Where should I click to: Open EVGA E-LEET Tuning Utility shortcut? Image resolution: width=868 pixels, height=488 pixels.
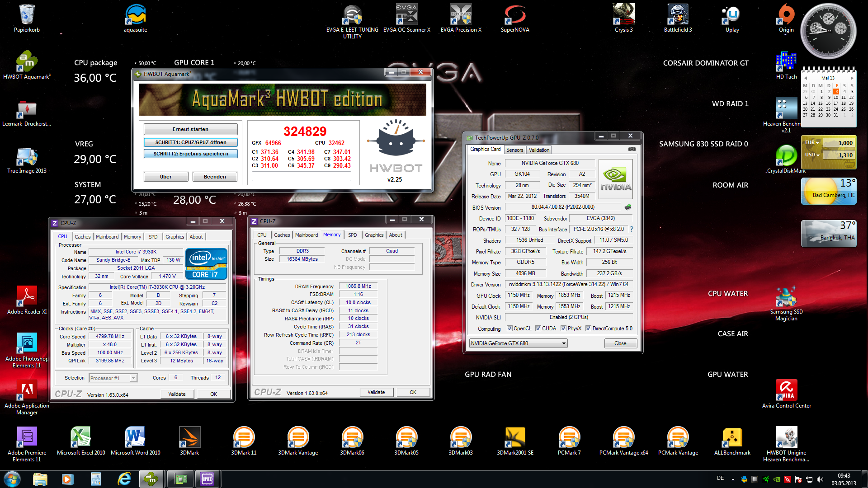352,21
